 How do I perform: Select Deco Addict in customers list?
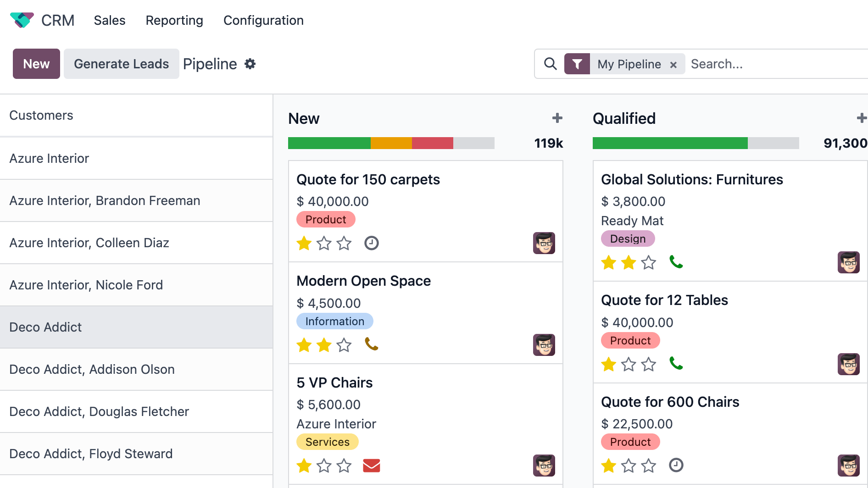[46, 327]
